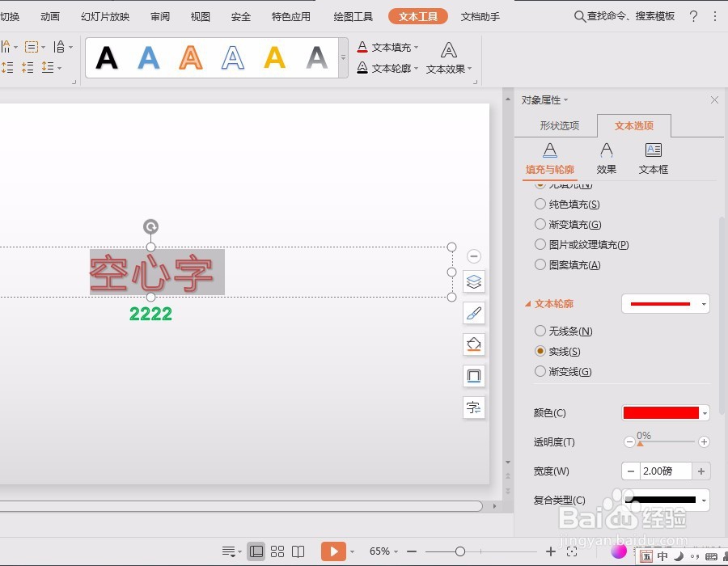Zoom out with status bar minus
This screenshot has height=566, width=728.
[x=412, y=551]
